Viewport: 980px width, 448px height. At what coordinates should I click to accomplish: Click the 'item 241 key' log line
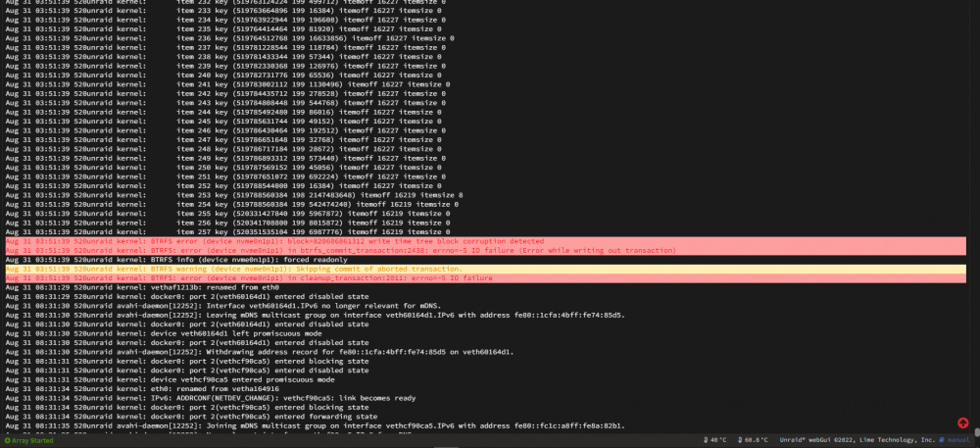point(227,84)
